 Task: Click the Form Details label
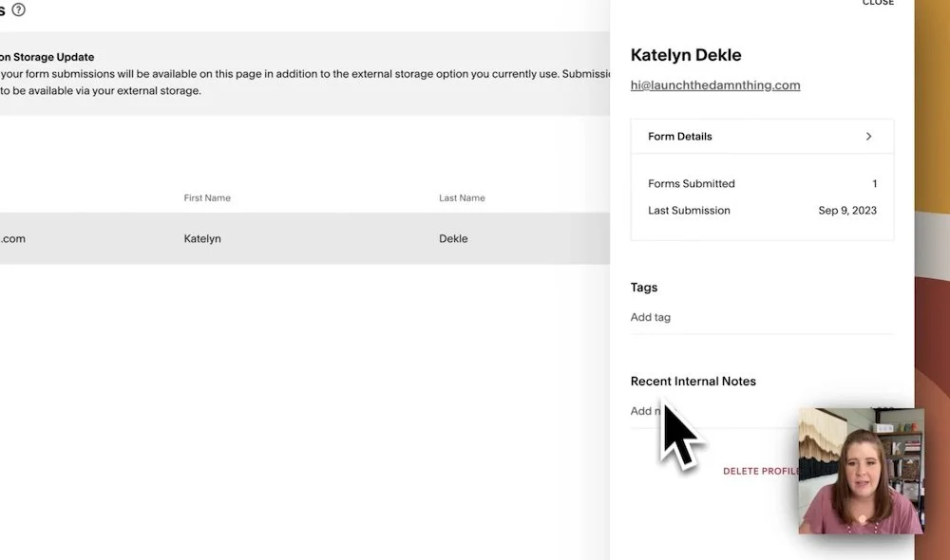click(680, 137)
